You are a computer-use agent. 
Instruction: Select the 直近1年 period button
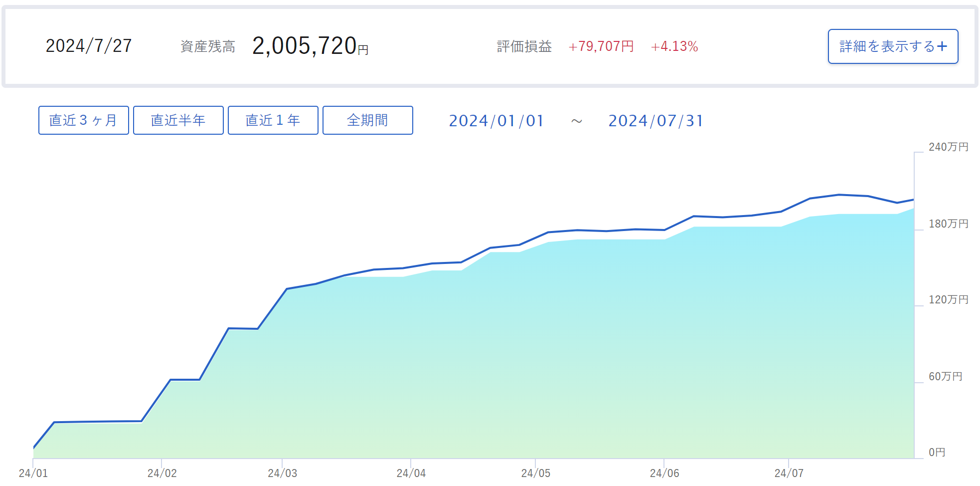(273, 120)
